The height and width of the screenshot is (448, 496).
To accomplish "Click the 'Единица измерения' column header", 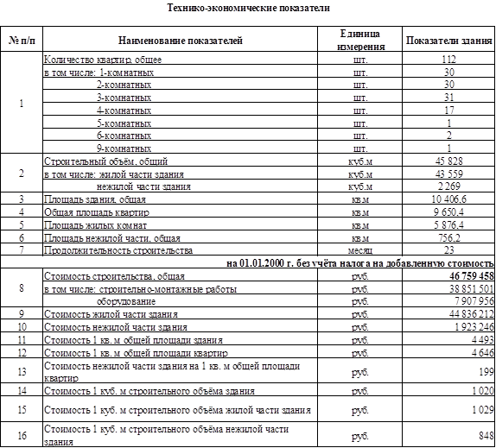I will [x=360, y=39].
